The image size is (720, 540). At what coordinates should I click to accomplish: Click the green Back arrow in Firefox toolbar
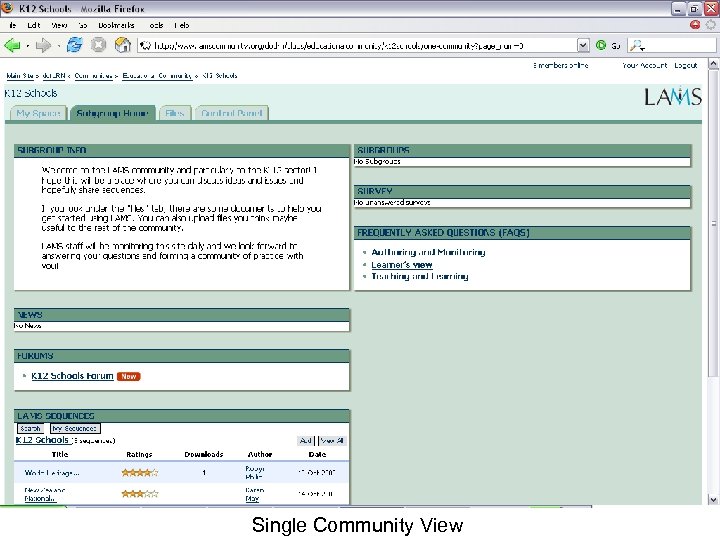click(x=12, y=45)
